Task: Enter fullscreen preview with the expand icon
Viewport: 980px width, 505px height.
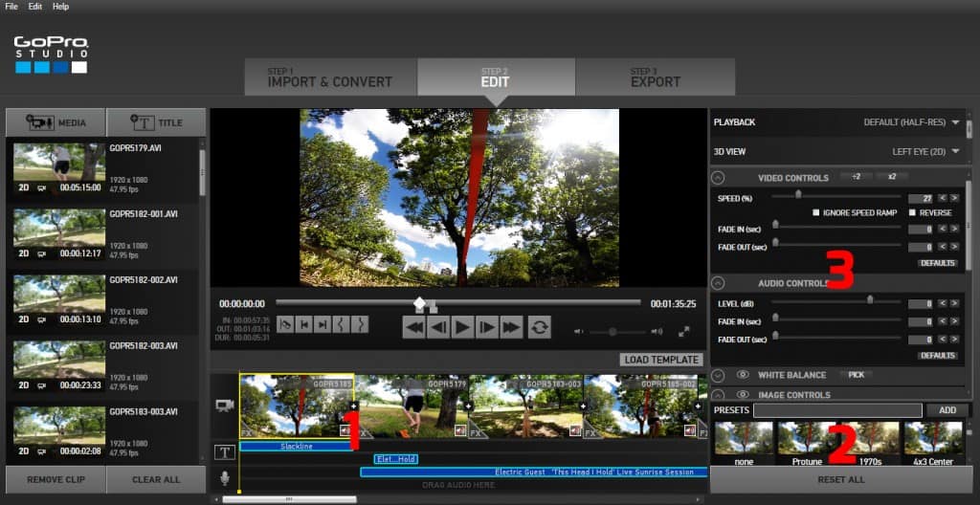Action: tap(684, 331)
